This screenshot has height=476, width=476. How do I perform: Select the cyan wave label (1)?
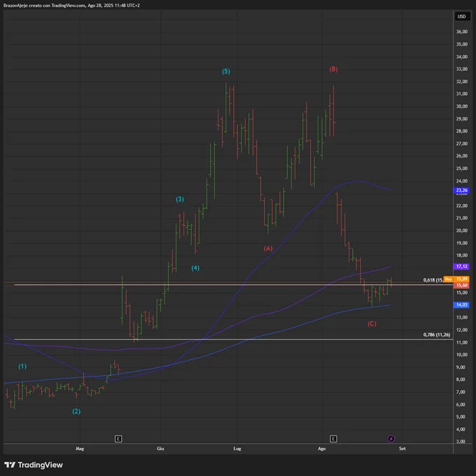[22, 366]
